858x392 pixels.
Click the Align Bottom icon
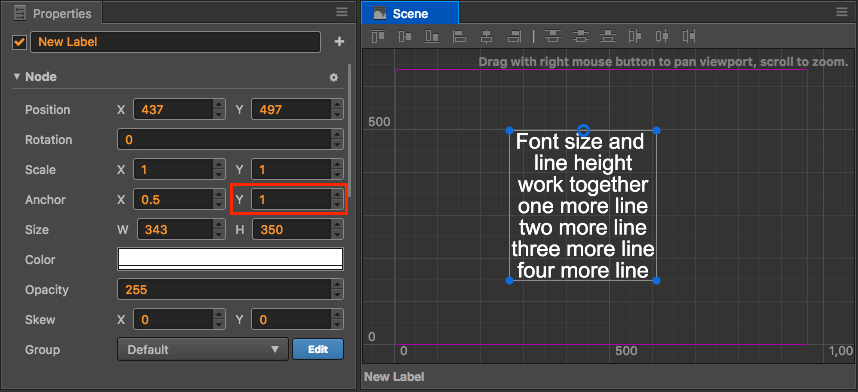(432, 37)
